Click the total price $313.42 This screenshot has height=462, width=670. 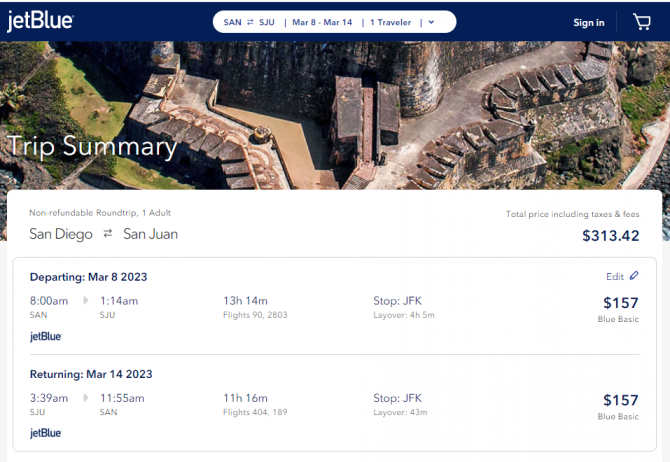click(x=611, y=235)
